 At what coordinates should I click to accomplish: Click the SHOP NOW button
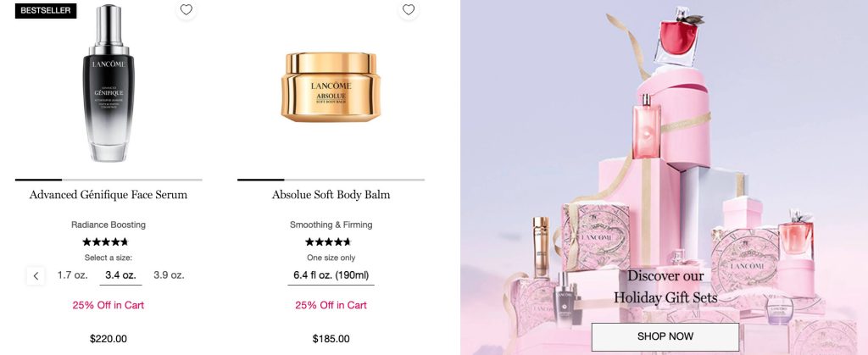(665, 336)
